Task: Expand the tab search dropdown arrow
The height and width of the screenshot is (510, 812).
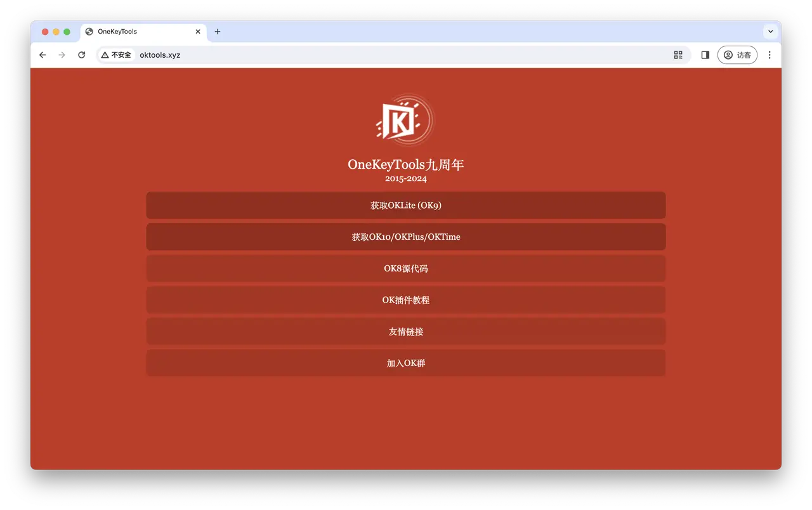Action: (771, 32)
